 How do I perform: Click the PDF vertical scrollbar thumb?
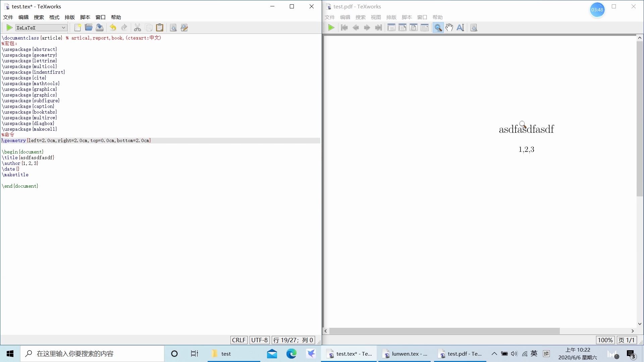point(640,119)
